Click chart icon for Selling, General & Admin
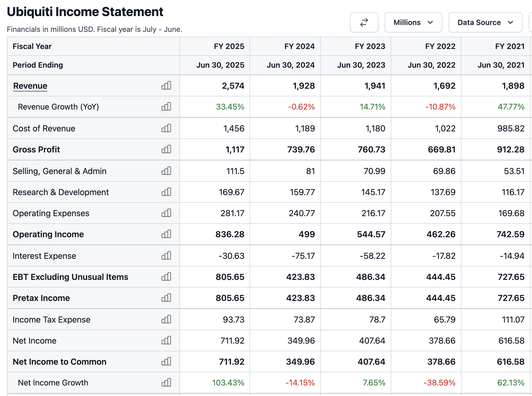This screenshot has width=532, height=396. coord(166,171)
